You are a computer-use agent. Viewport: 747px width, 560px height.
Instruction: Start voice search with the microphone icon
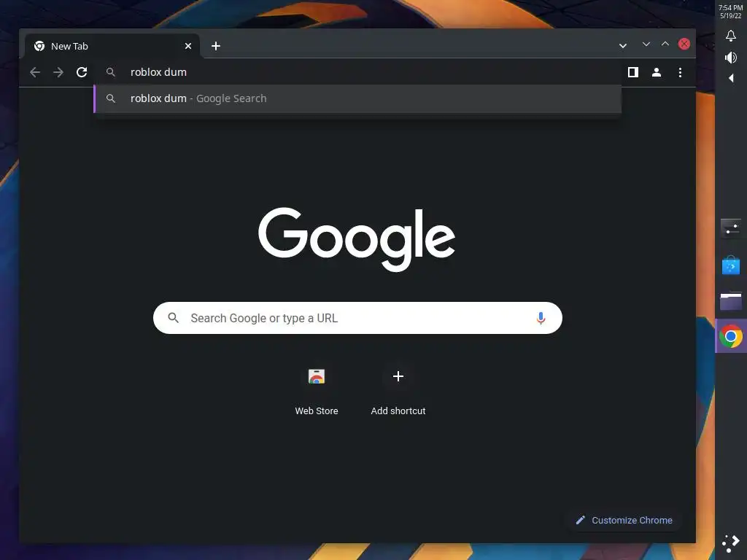[x=541, y=318]
